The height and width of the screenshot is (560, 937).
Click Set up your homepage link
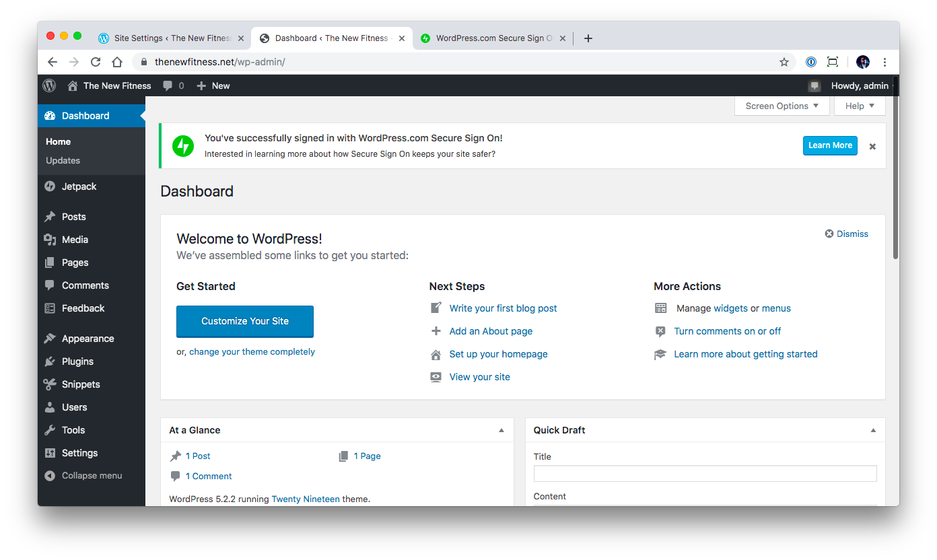coord(499,354)
